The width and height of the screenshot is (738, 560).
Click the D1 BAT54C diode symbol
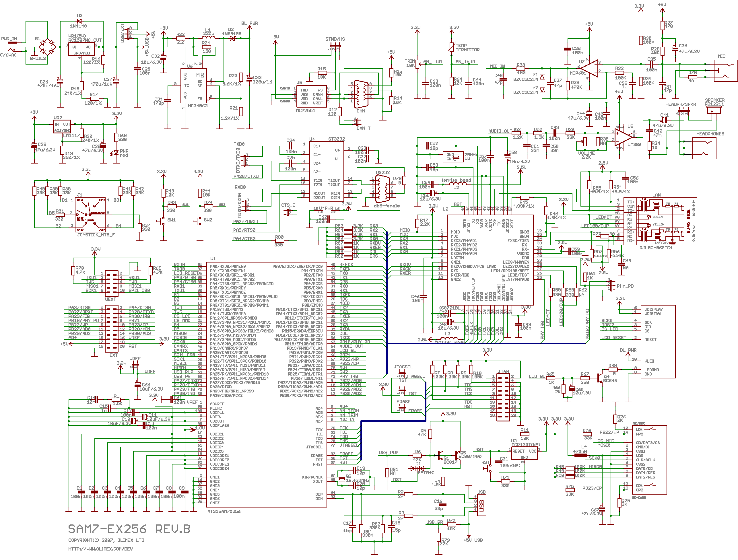point(417,468)
